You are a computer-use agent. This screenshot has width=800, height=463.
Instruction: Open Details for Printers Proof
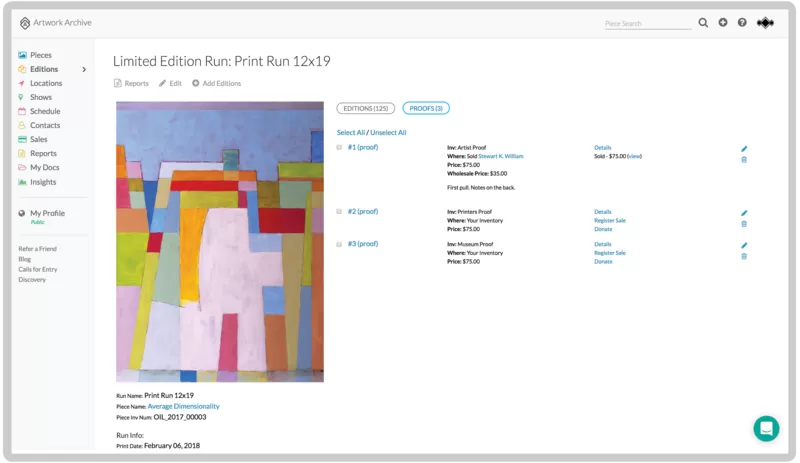603,212
